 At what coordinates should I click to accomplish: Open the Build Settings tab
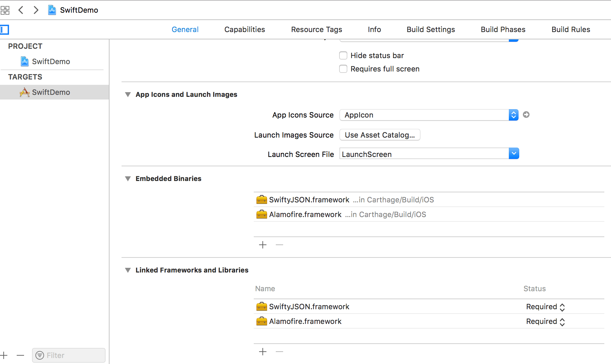click(431, 29)
